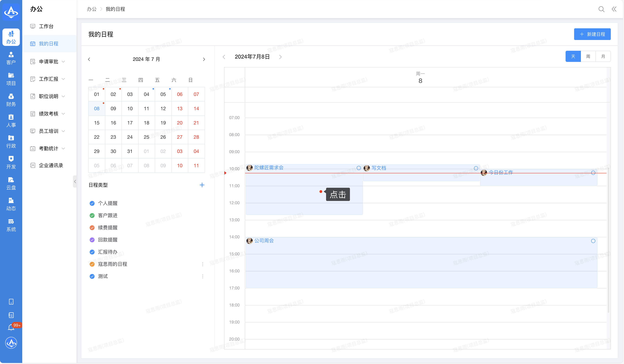Click the plus icon beside 日程类型
Image resolution: width=624 pixels, height=364 pixels.
point(202,185)
